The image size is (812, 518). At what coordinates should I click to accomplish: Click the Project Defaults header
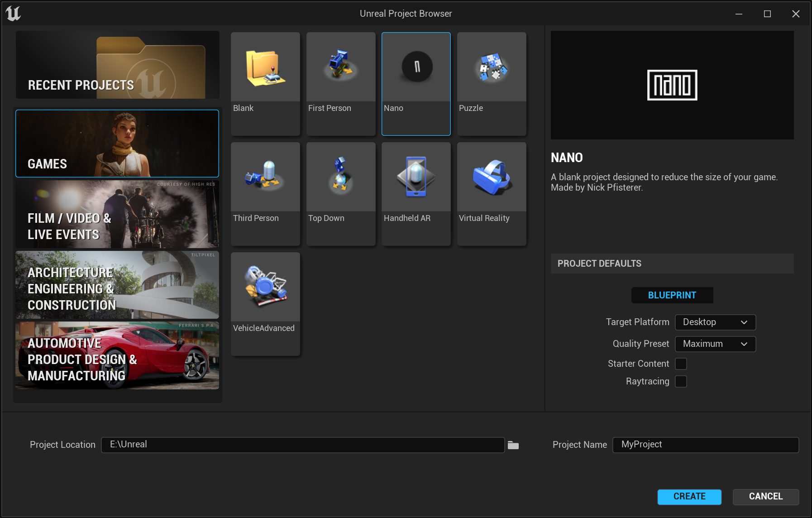point(672,264)
